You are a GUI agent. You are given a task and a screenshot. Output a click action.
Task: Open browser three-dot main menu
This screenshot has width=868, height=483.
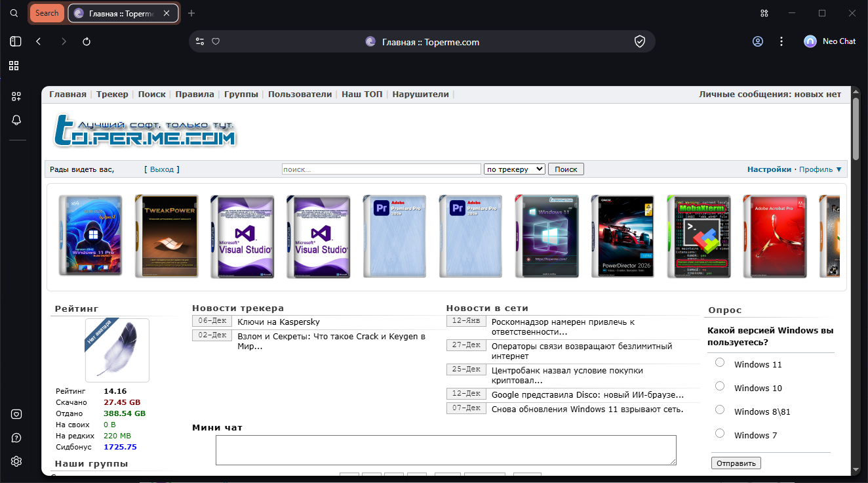coord(781,41)
